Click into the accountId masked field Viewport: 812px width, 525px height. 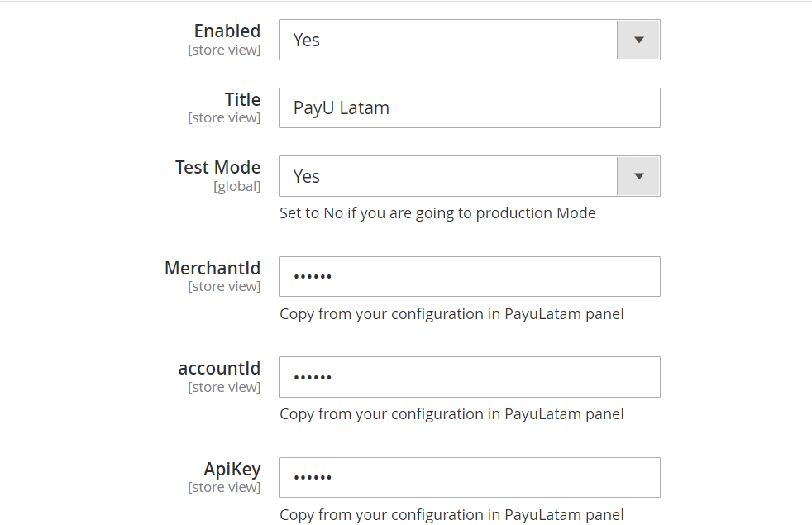[x=470, y=377]
